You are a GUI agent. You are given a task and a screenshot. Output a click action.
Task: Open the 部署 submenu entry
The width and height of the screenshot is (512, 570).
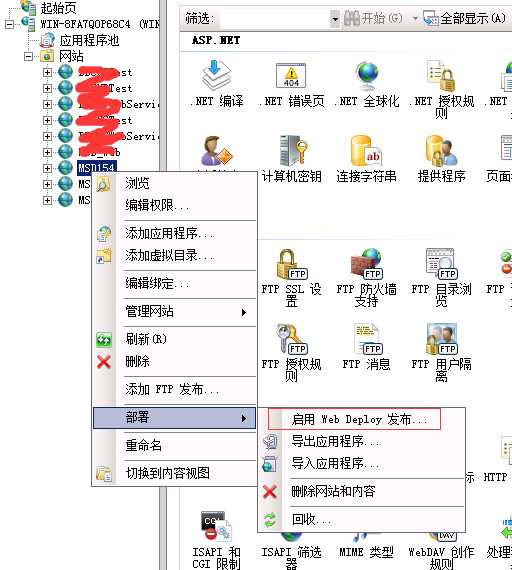click(x=175, y=417)
